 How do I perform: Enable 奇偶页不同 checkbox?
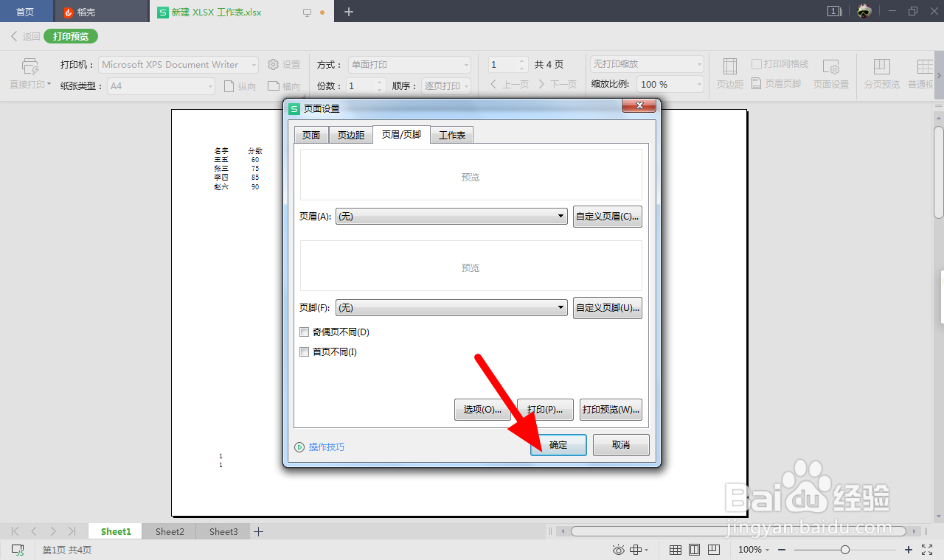(x=304, y=332)
